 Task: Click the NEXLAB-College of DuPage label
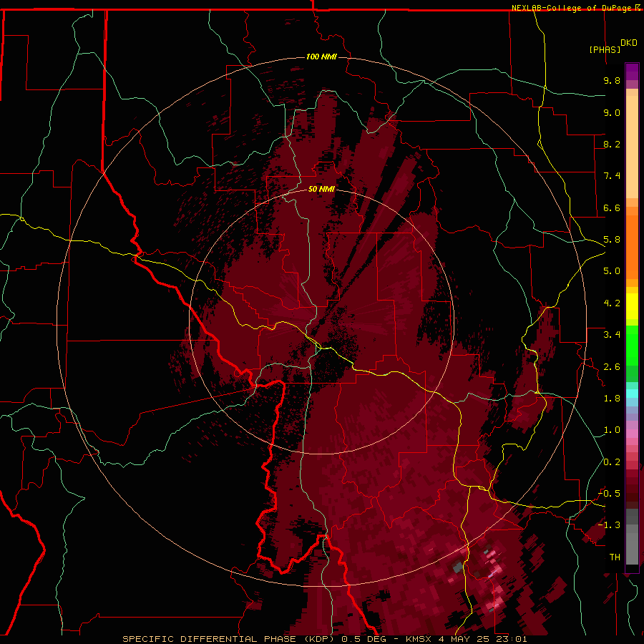point(571,8)
